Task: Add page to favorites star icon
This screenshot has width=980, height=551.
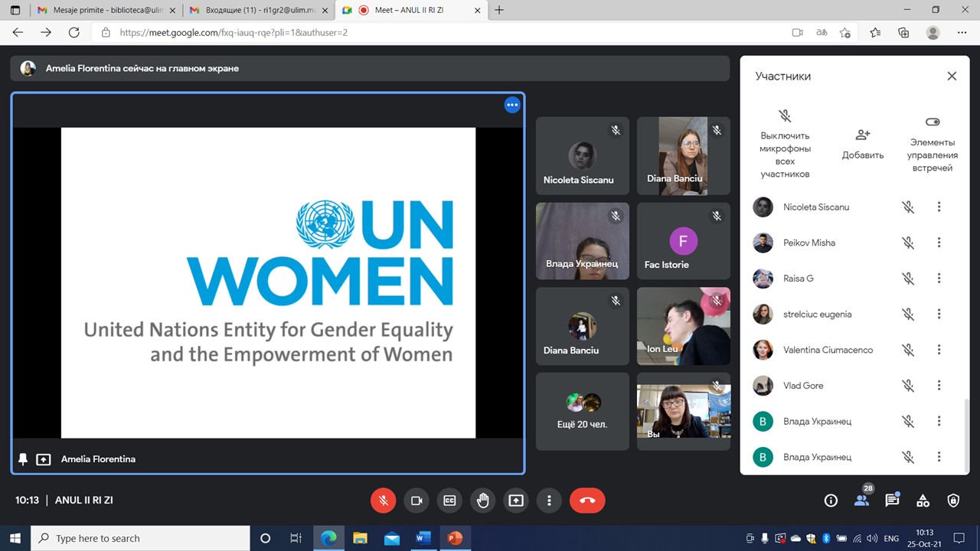Action: click(x=845, y=33)
